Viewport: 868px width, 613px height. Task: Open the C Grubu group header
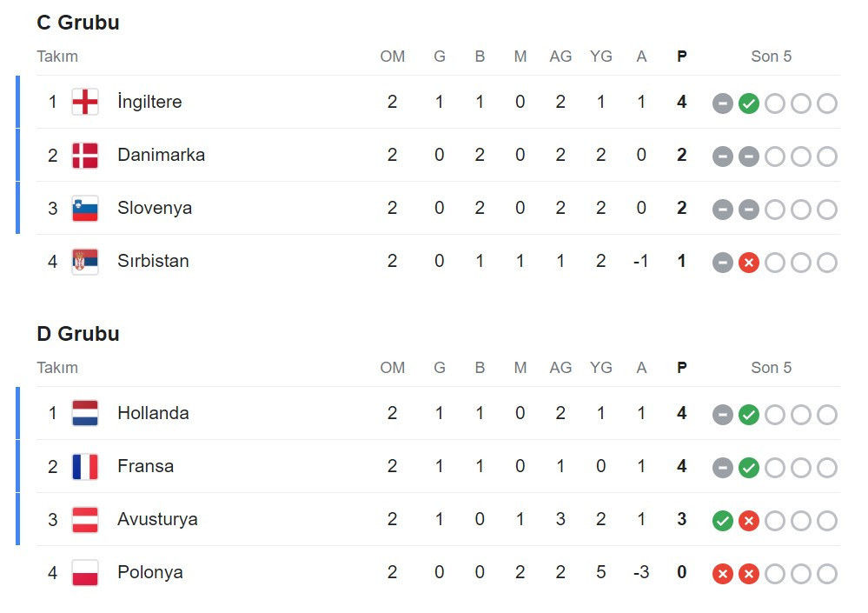[77, 22]
